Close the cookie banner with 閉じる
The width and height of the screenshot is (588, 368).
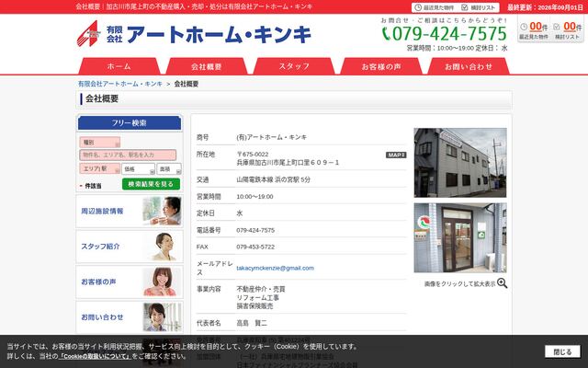point(562,351)
